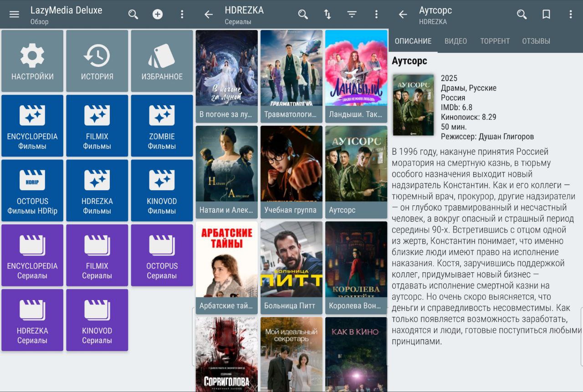Open the Ландыши series card

pyautogui.click(x=356, y=76)
